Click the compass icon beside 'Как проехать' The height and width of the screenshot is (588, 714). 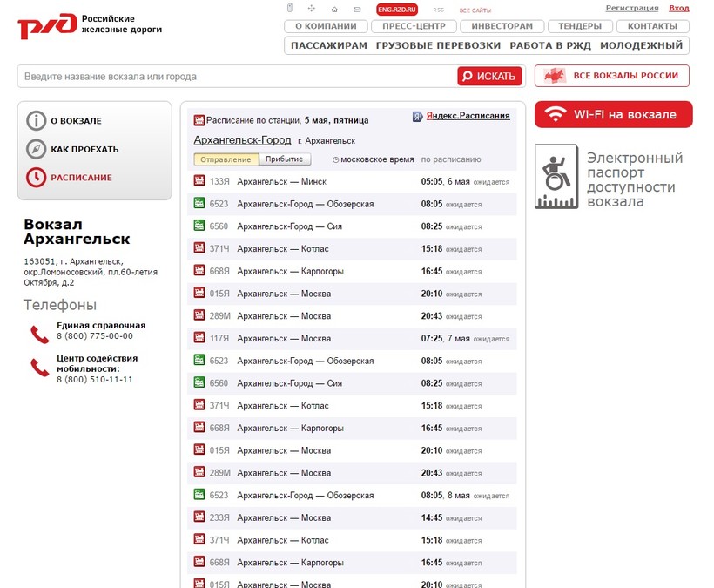36,149
